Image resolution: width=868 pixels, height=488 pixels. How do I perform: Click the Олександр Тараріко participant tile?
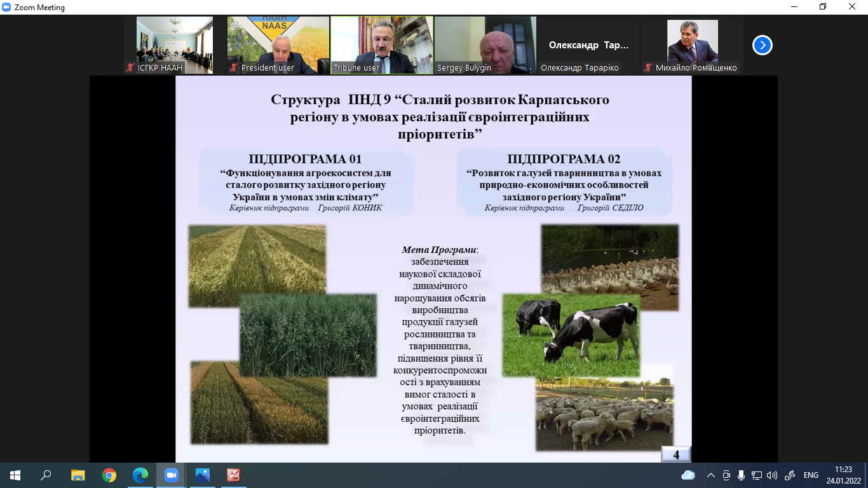tap(588, 46)
